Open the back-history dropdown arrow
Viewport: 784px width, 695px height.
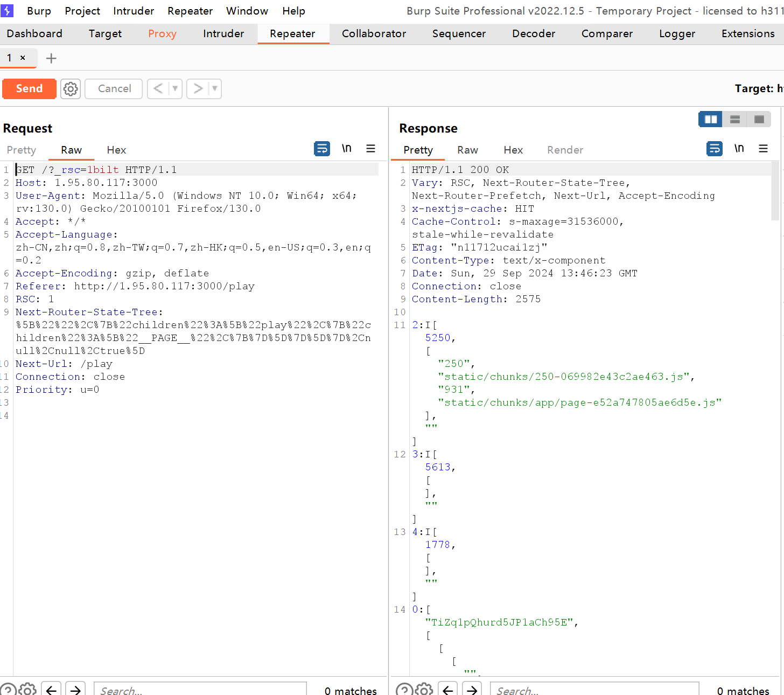tap(176, 89)
